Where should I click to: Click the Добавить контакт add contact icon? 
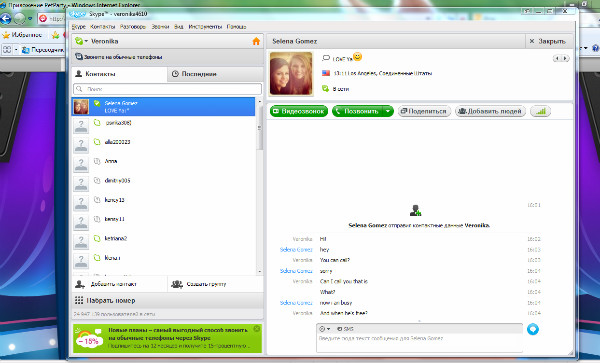click(x=80, y=284)
